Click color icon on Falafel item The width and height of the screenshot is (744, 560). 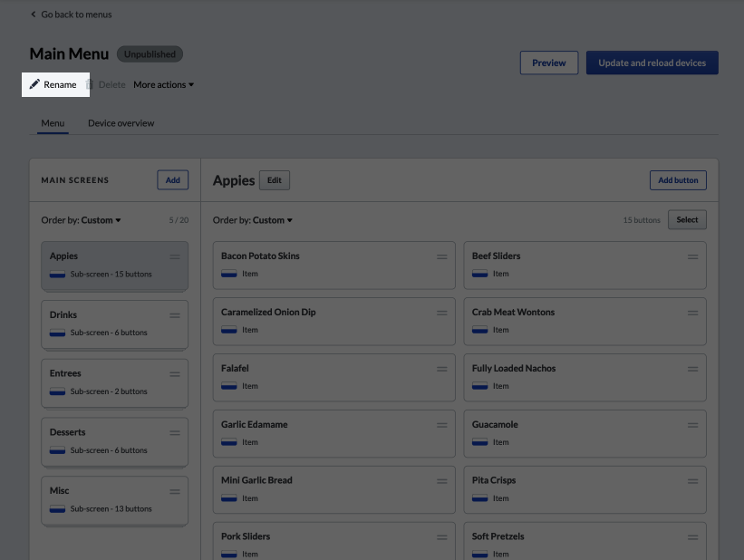point(228,386)
